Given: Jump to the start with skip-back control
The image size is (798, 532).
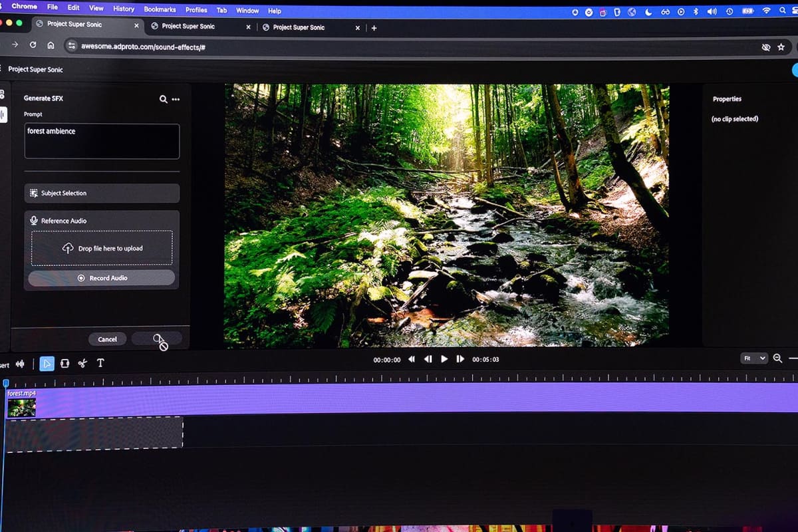Looking at the screenshot, I should point(412,359).
